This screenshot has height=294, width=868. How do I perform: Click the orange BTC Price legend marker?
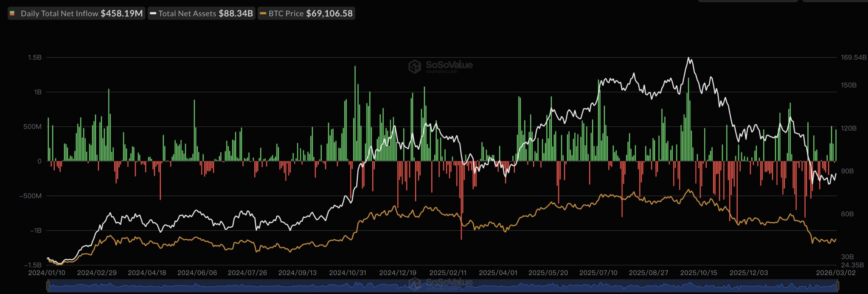click(x=263, y=14)
